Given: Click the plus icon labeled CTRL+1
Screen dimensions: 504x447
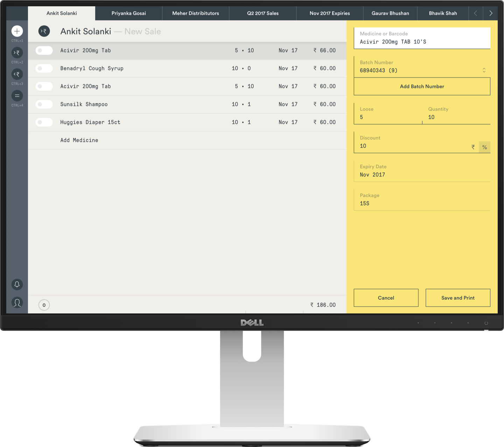Looking at the screenshot, I should [x=17, y=31].
